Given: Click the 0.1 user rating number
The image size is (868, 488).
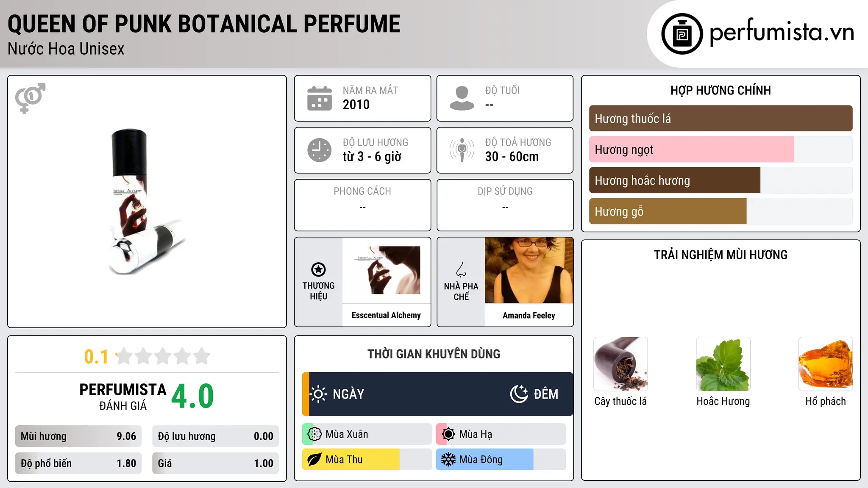Looking at the screenshot, I should coord(96,357).
